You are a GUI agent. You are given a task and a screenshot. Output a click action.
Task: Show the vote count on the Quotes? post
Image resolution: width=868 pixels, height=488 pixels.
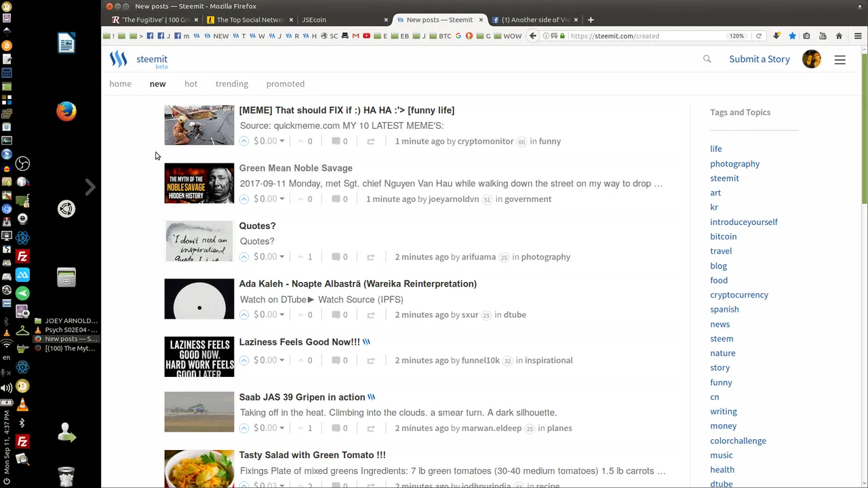click(x=305, y=257)
